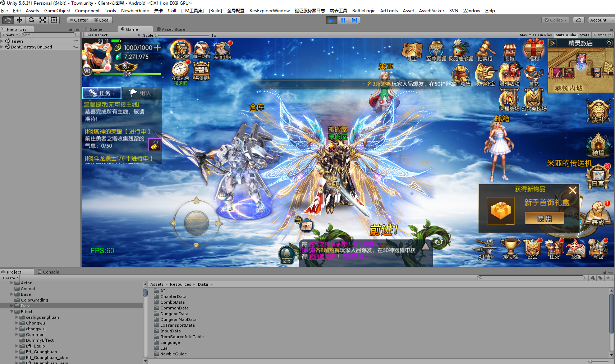Open the Account dropdown
615x364 pixels.
tap(601, 20)
